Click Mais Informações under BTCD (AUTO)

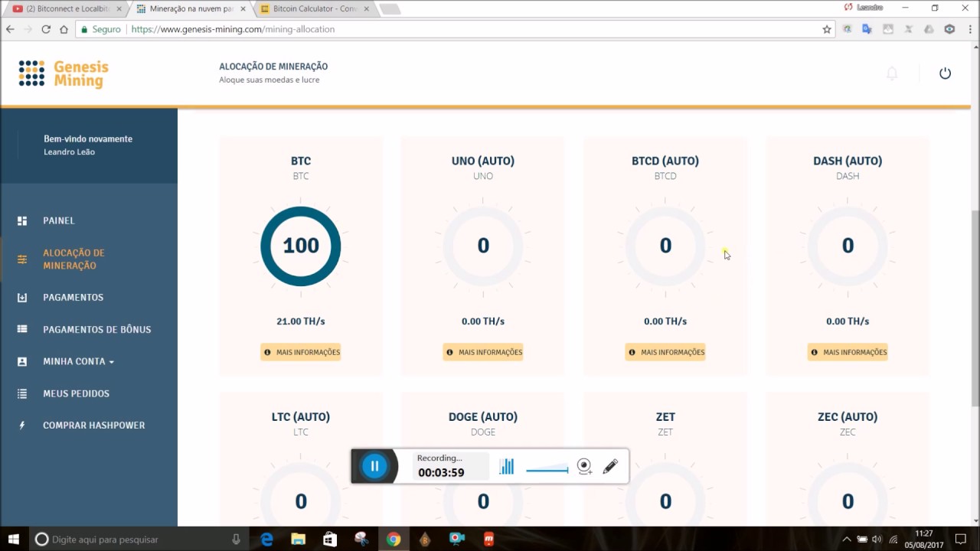point(665,352)
